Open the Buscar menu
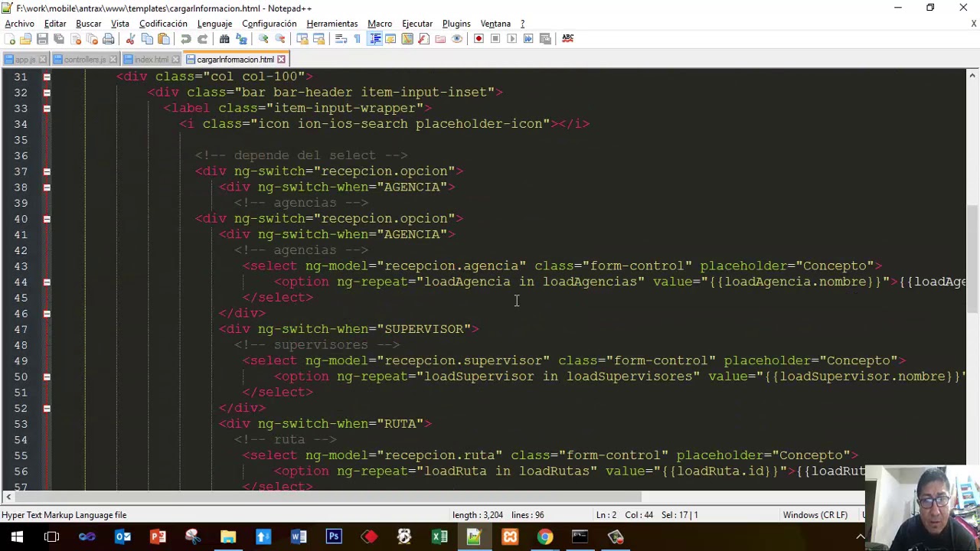Image resolution: width=980 pixels, height=551 pixels. coord(88,24)
